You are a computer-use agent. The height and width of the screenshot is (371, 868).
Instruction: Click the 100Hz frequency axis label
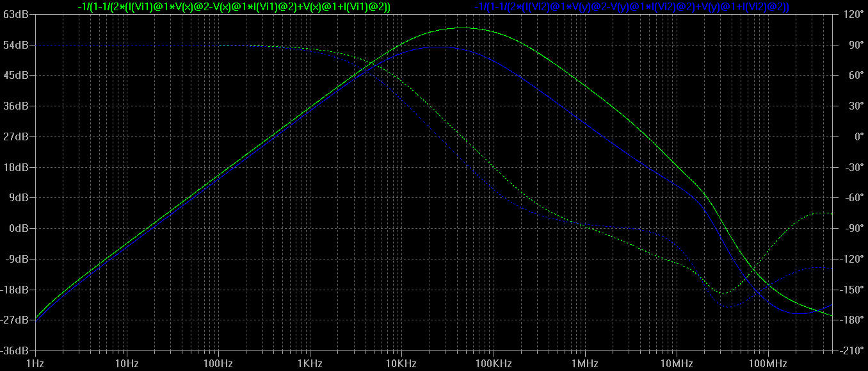tap(218, 364)
